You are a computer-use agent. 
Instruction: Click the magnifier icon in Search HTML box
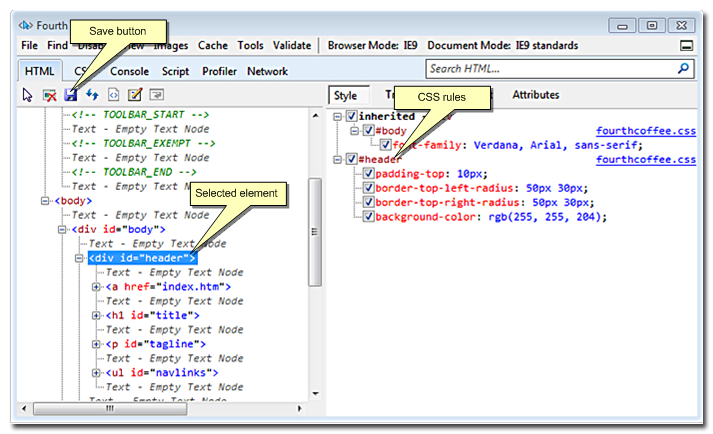point(683,69)
